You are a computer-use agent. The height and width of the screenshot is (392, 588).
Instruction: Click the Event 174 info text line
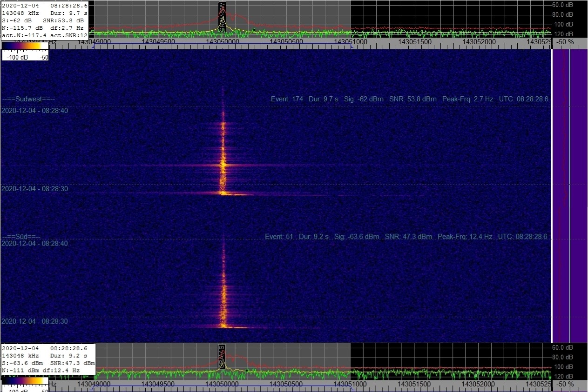[x=409, y=99]
